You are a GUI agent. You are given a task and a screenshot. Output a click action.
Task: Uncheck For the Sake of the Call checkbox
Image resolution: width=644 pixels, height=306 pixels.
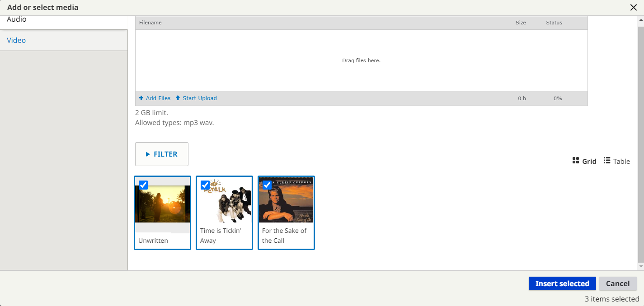[267, 185]
